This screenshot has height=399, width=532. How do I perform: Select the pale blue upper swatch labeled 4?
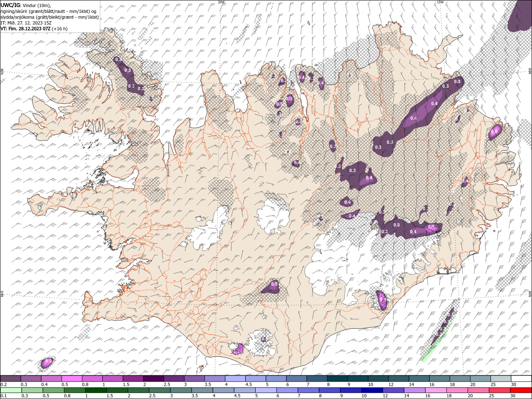click(x=235, y=379)
